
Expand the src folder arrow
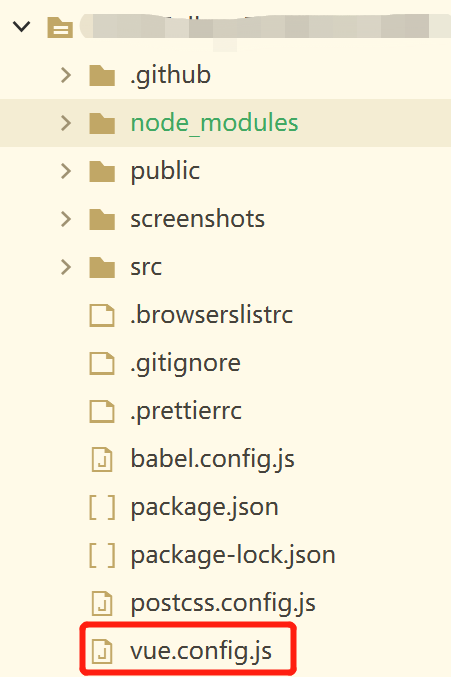click(66, 267)
